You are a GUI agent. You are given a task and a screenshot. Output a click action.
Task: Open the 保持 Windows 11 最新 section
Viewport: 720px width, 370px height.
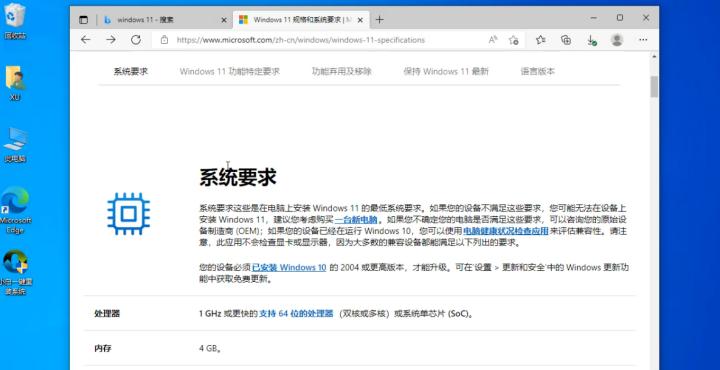pyautogui.click(x=446, y=72)
